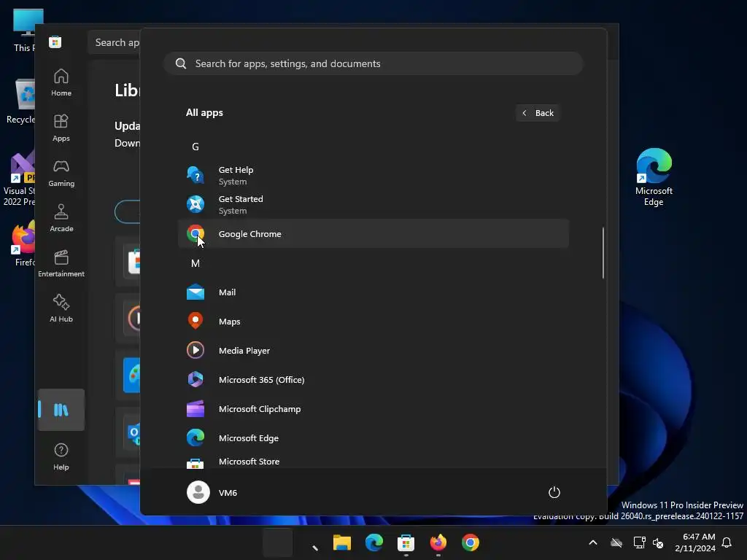Image resolution: width=747 pixels, height=560 pixels.
Task: Click the Start button on taskbar
Action: click(278, 542)
